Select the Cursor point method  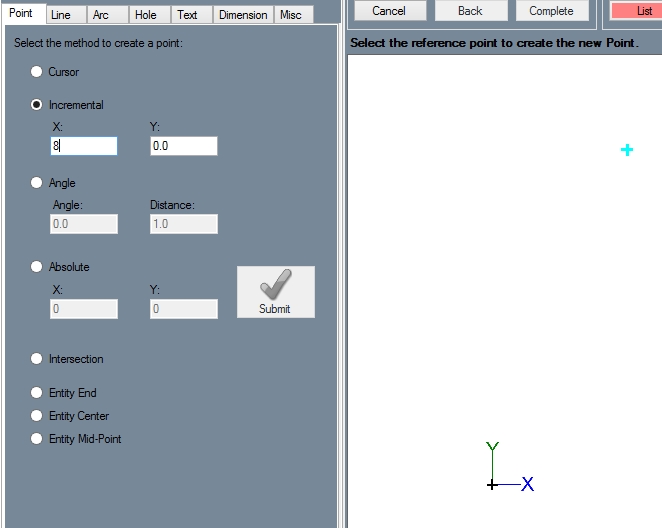pos(37,72)
